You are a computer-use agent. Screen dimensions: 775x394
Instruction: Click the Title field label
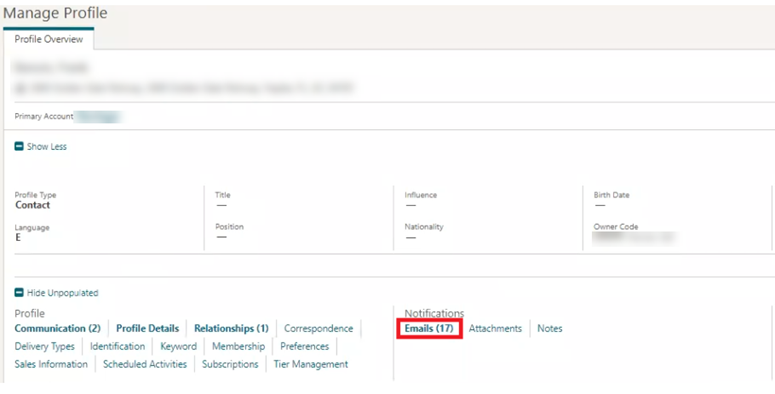(223, 195)
